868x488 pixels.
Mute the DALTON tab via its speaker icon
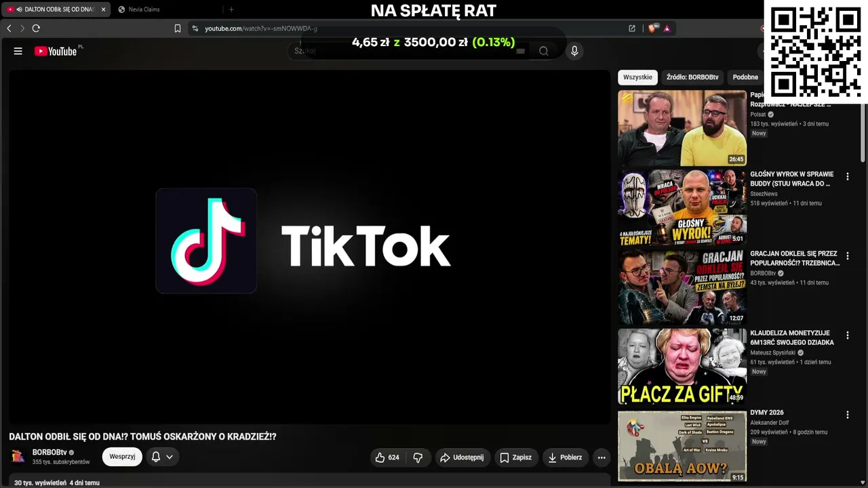coord(19,9)
